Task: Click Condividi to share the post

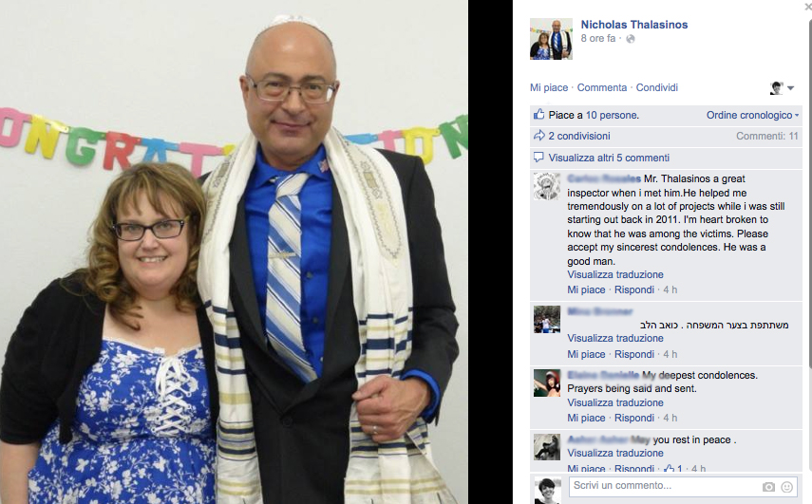Action: (x=656, y=87)
